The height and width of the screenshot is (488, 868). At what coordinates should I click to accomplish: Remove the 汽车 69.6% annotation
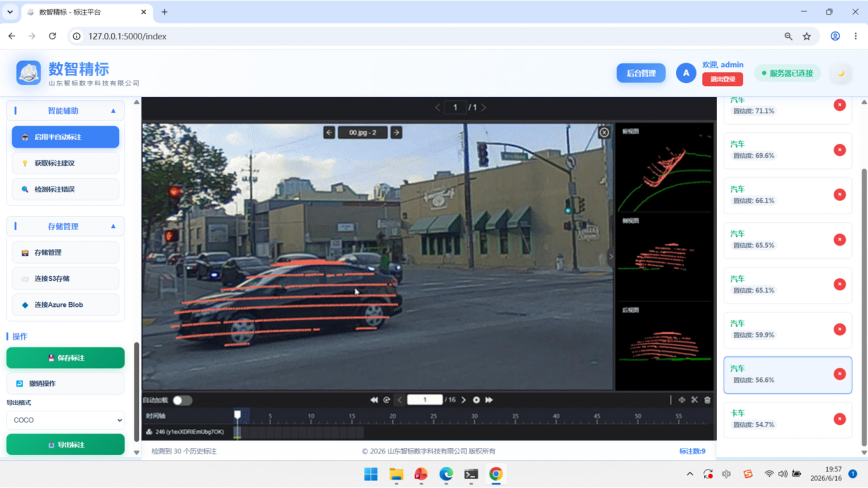[839, 150]
